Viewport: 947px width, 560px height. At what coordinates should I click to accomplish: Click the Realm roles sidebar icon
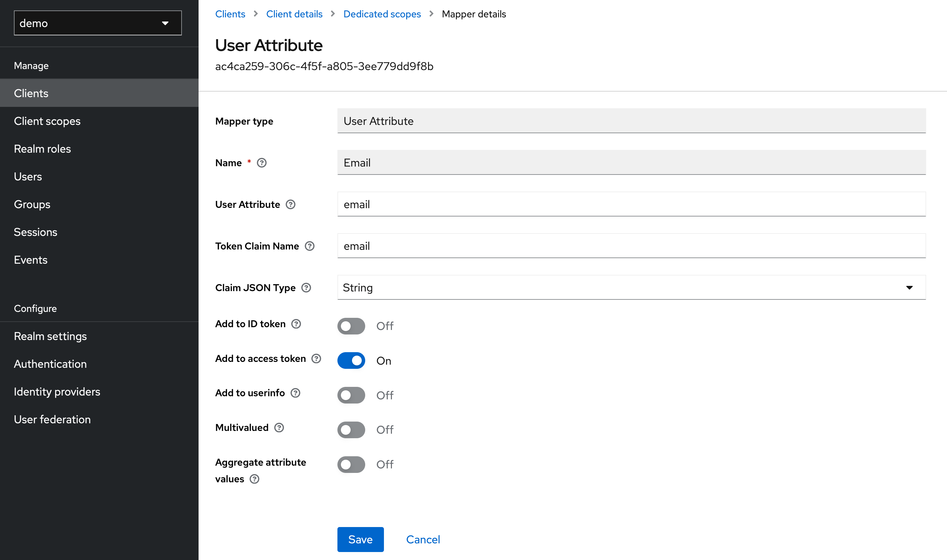coord(43,149)
